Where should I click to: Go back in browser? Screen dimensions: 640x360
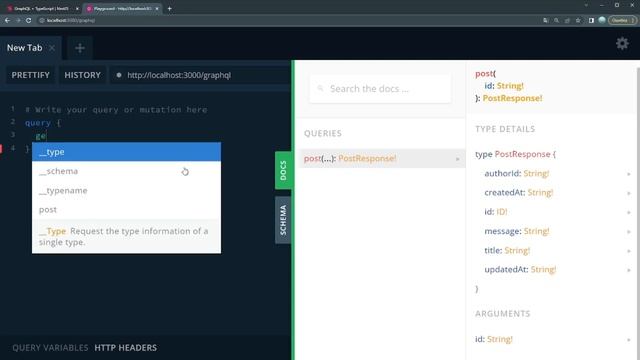(7, 20)
